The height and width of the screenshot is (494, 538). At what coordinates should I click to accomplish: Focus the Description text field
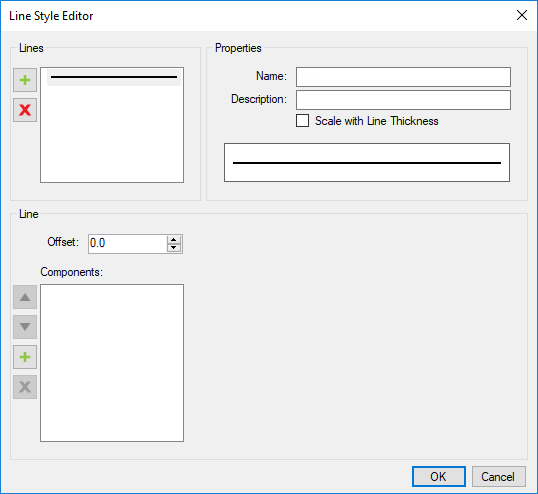[x=403, y=100]
